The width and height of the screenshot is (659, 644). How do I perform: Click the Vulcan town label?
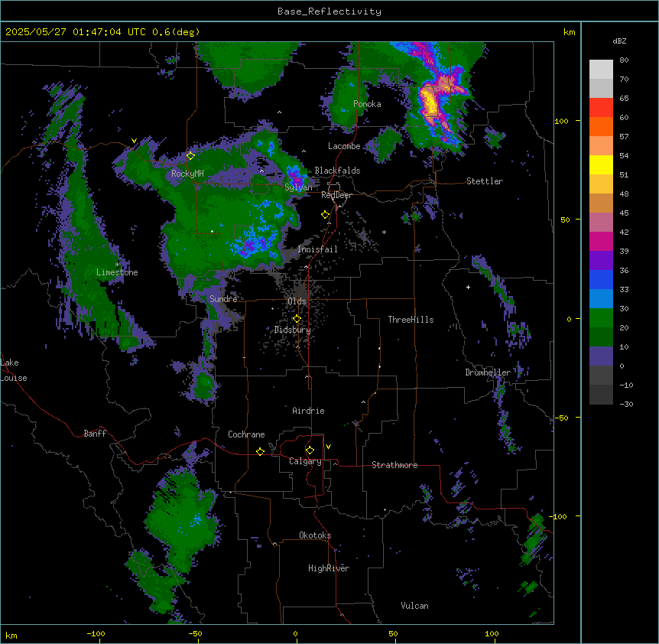[x=414, y=606]
